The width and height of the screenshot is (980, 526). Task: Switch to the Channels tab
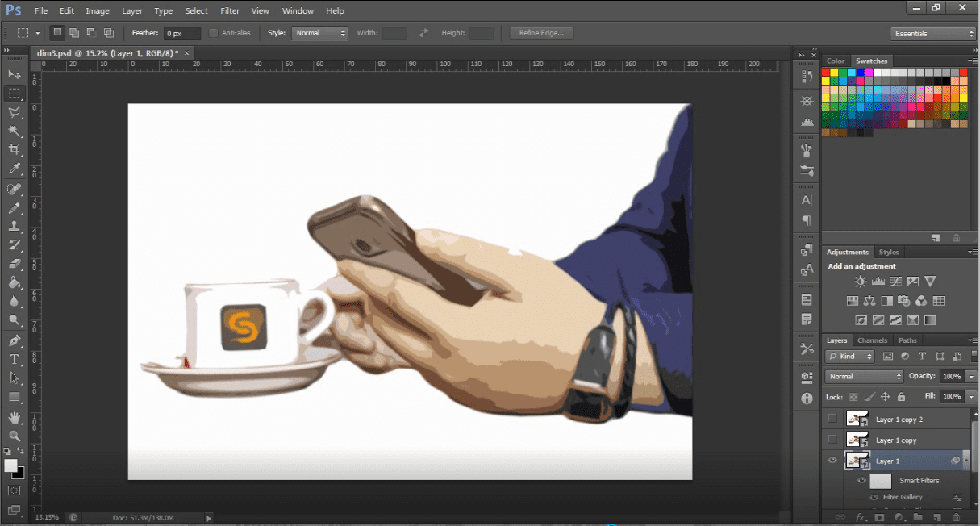pos(872,340)
